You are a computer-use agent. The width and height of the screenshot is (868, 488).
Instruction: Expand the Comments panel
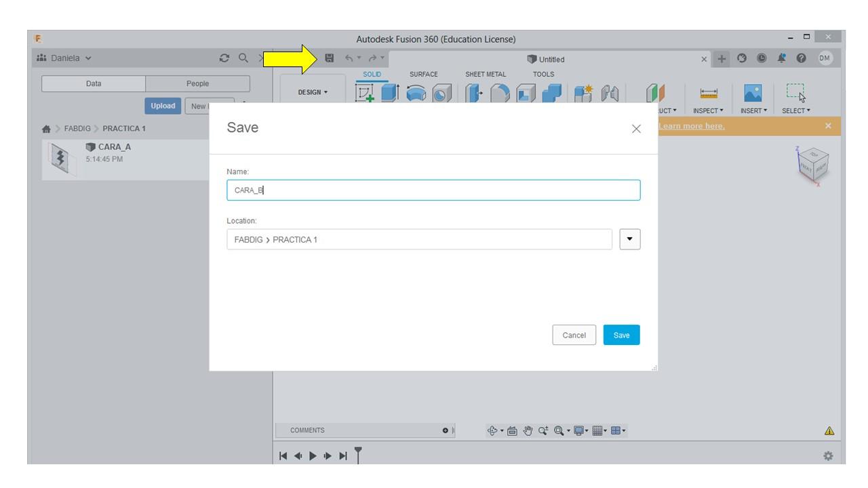pos(445,430)
